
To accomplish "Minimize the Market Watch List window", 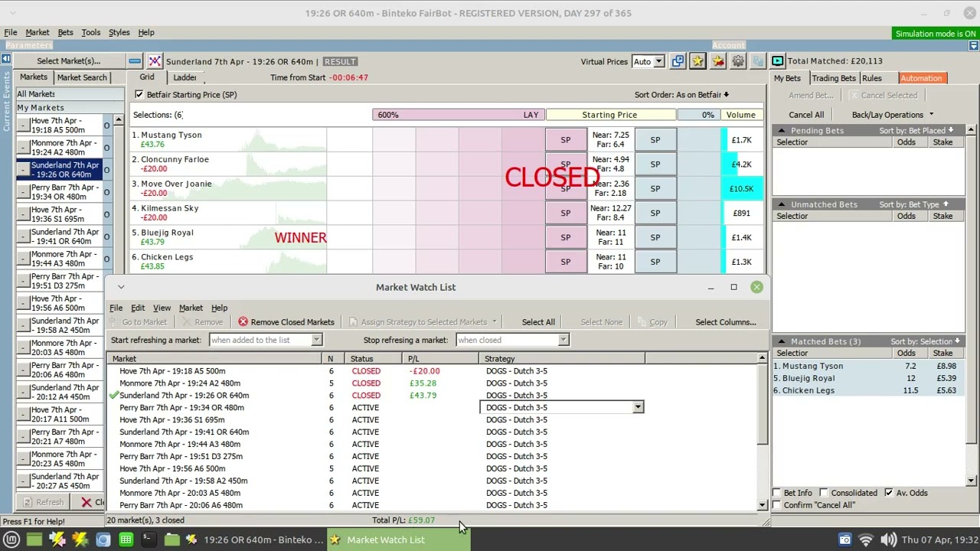I will 710,287.
